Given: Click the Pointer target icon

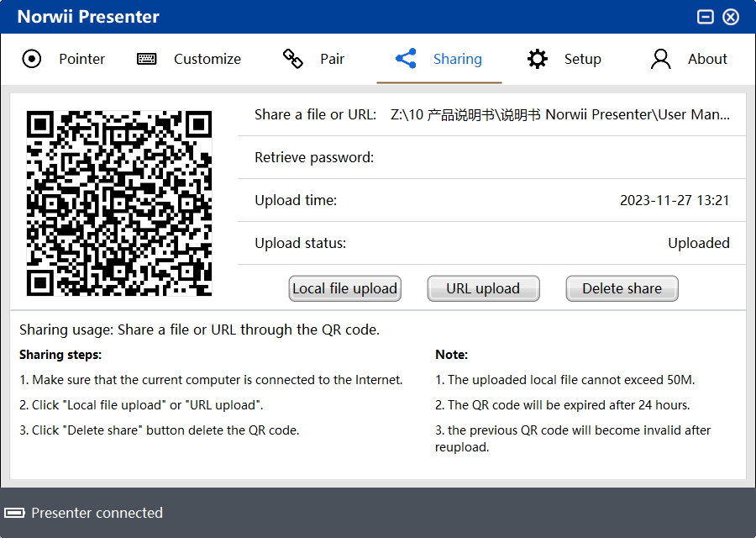Looking at the screenshot, I should pos(32,59).
